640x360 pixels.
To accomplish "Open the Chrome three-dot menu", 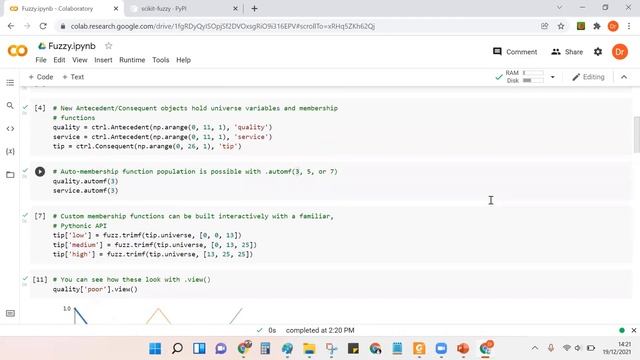I will click(x=629, y=26).
